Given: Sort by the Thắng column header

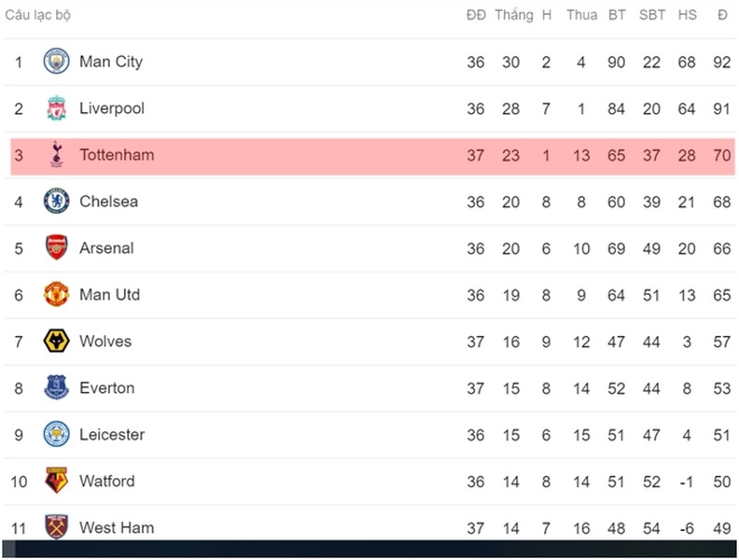Looking at the screenshot, I should tap(514, 15).
